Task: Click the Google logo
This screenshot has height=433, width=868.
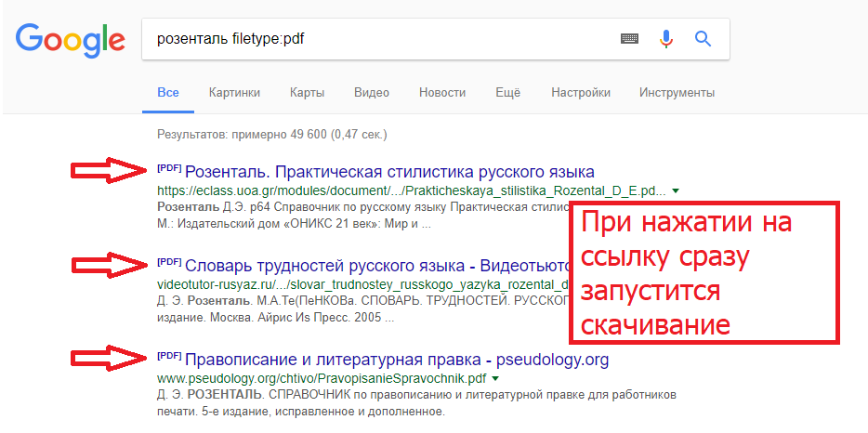Action: 70,41
